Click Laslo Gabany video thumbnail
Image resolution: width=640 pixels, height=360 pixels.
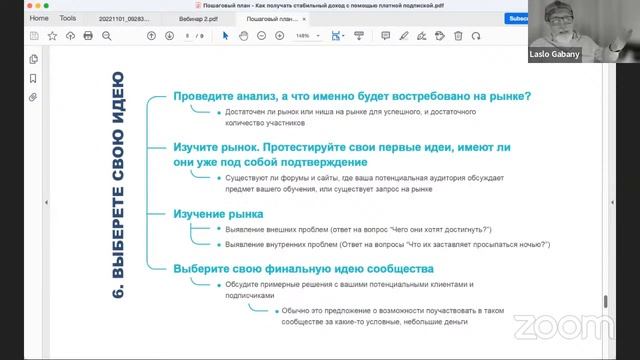[584, 31]
